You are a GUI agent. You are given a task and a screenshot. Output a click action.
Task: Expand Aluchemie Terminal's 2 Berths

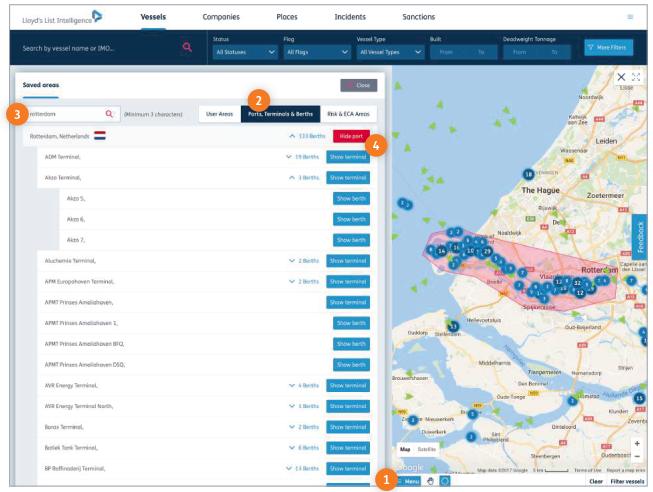coord(304,261)
